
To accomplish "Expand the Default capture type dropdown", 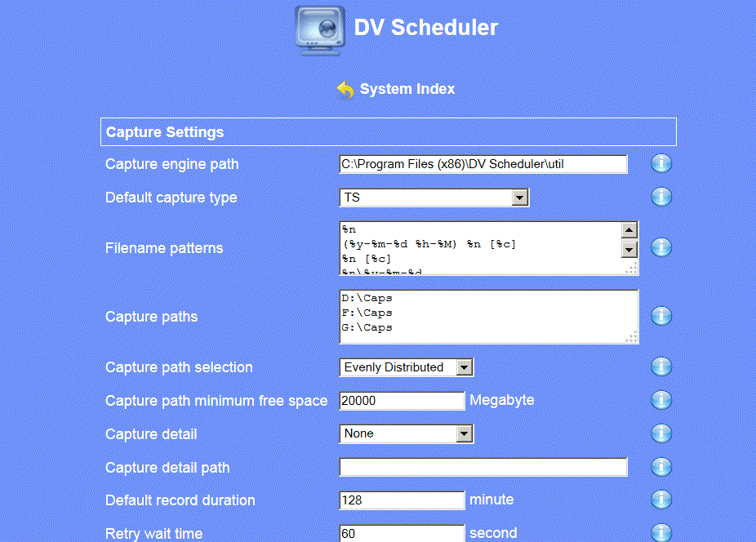I will [x=519, y=198].
